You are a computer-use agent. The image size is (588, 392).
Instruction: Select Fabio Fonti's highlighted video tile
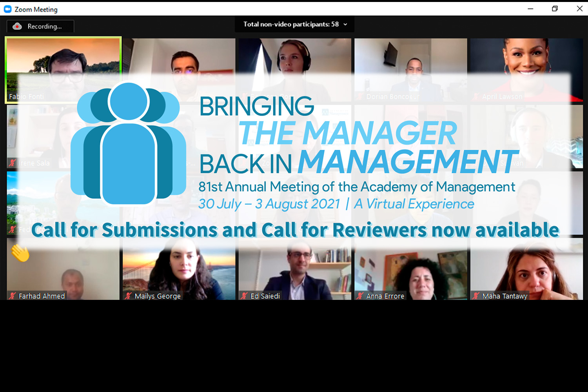tap(63, 70)
